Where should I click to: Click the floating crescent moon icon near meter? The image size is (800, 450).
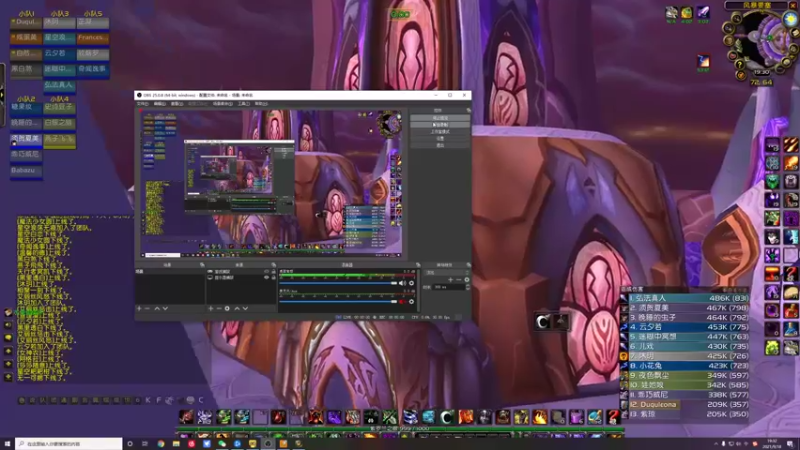pyautogui.click(x=542, y=321)
